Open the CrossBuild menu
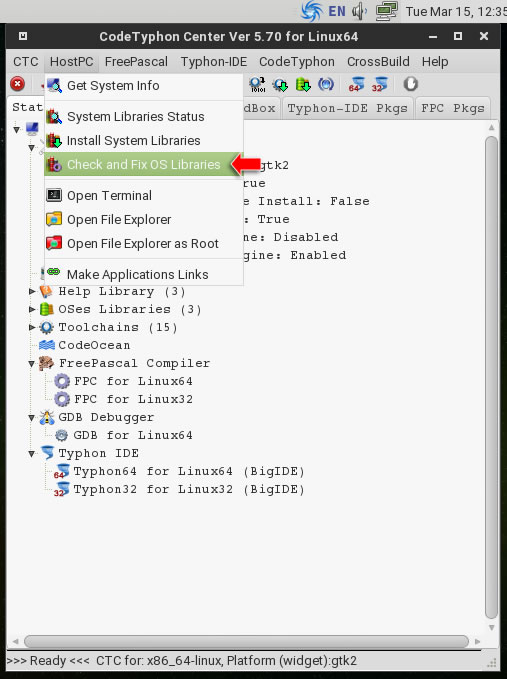 [x=378, y=61]
